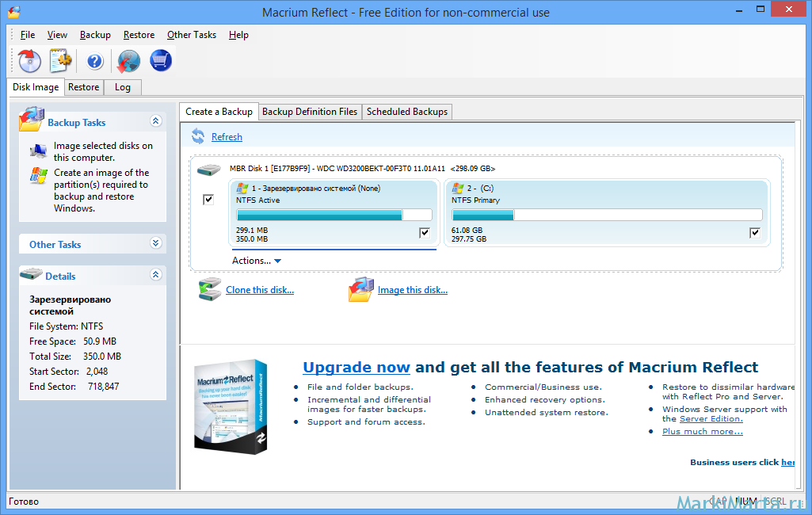This screenshot has width=812, height=515.
Task: Click the Clone this disk... link
Action: (x=260, y=290)
